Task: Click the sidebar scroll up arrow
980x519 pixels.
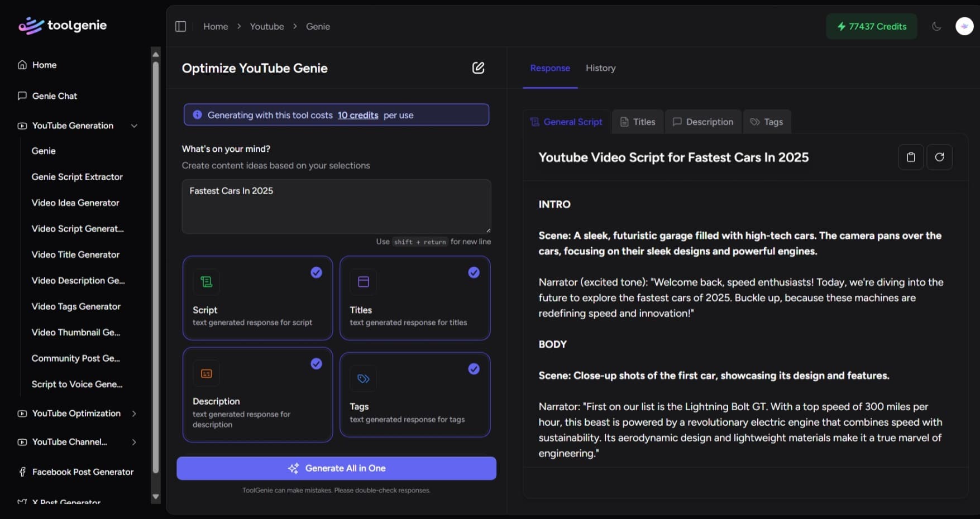Action: point(156,54)
